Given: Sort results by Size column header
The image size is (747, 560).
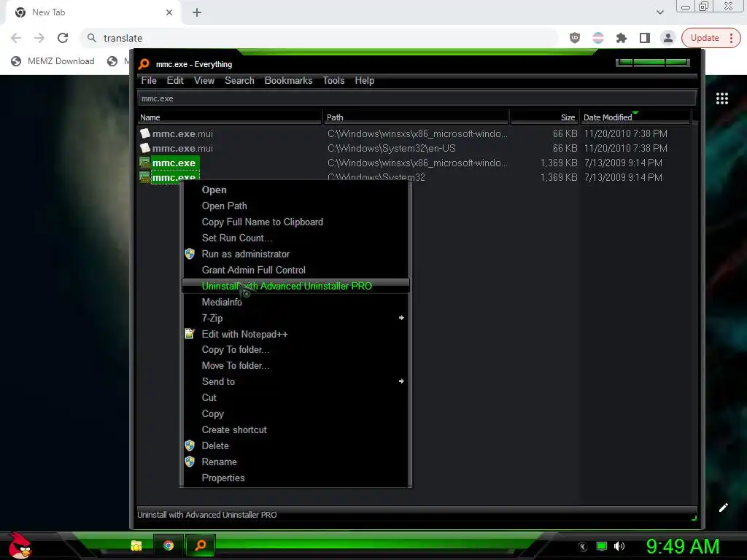Looking at the screenshot, I should [544, 117].
